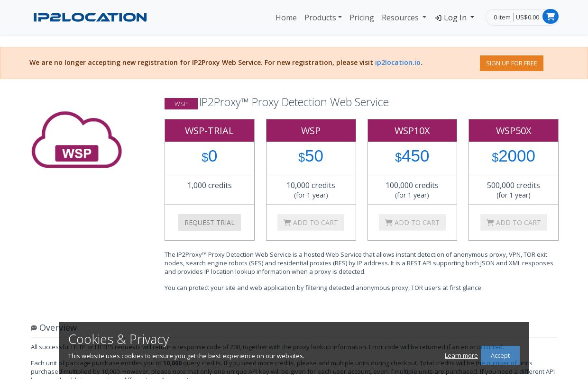Open the Log In dropdown
The width and height of the screenshot is (588, 379).
pyautogui.click(x=454, y=18)
